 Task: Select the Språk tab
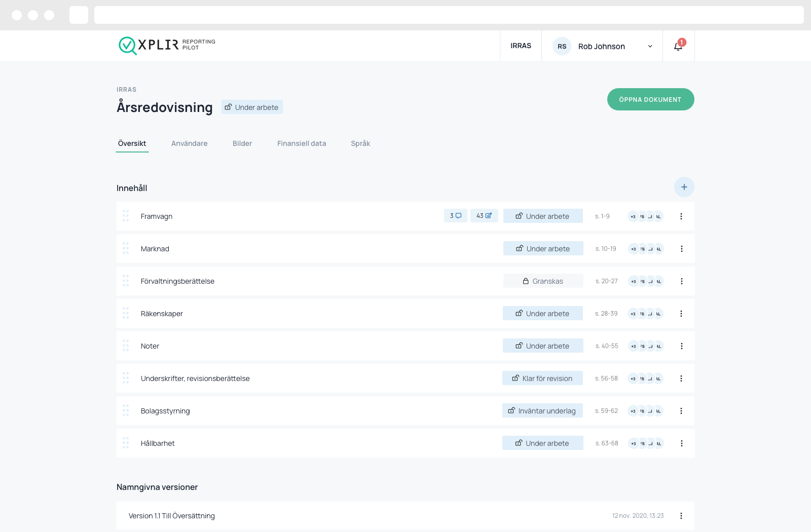[x=360, y=143]
